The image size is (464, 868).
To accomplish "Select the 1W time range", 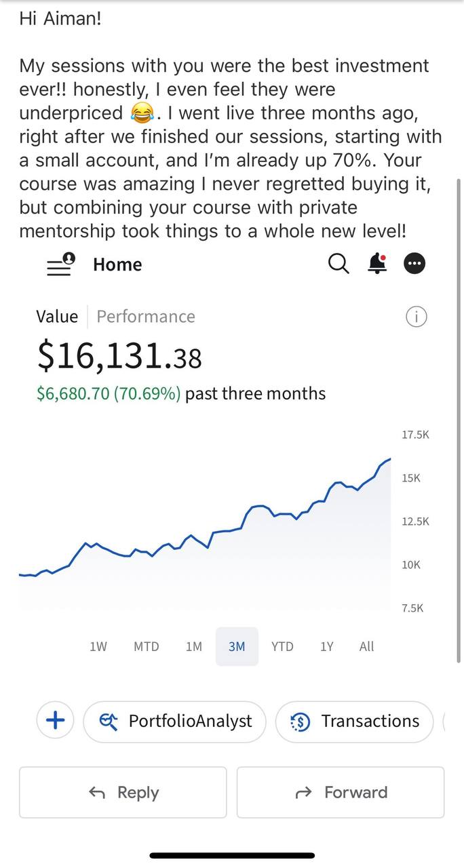I will [x=98, y=646].
